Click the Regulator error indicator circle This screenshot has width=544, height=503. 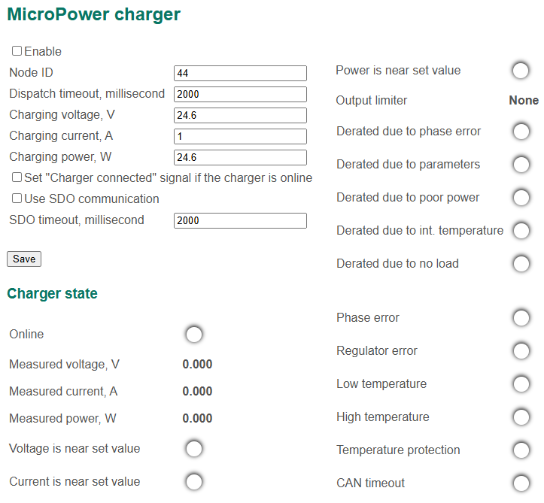click(521, 351)
